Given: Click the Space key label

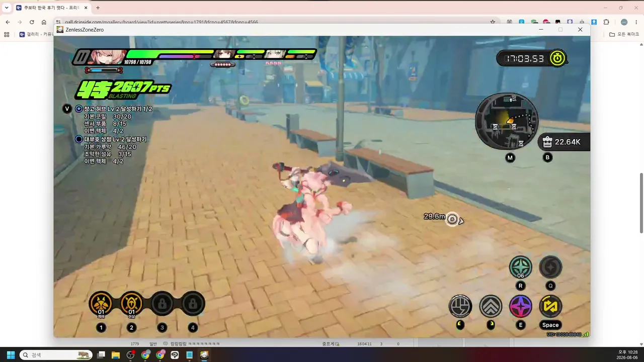Looking at the screenshot, I should pos(550,325).
